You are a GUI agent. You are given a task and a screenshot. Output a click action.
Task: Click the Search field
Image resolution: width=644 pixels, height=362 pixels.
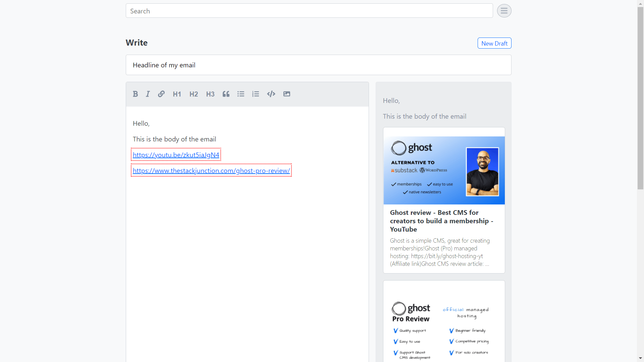point(309,10)
